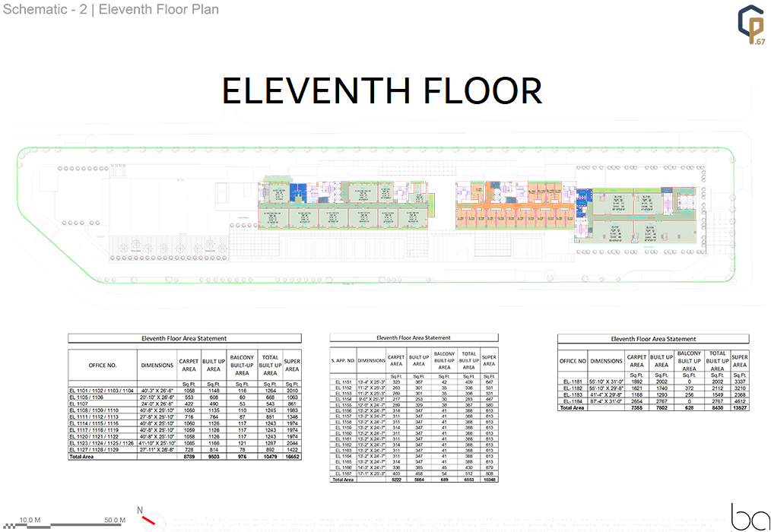This screenshot has width=771, height=532.
Task: Select the EL-1183 row in right table
Action: [x=573, y=395]
